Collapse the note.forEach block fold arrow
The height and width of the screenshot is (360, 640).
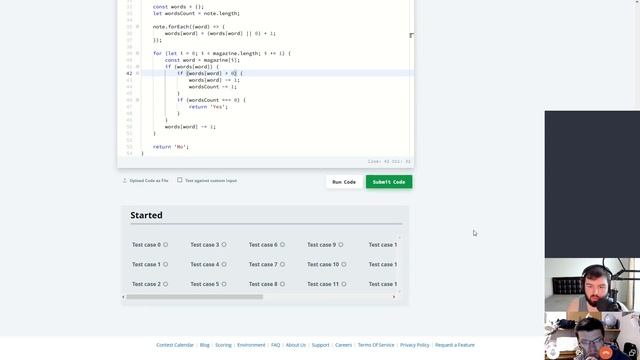point(138,27)
